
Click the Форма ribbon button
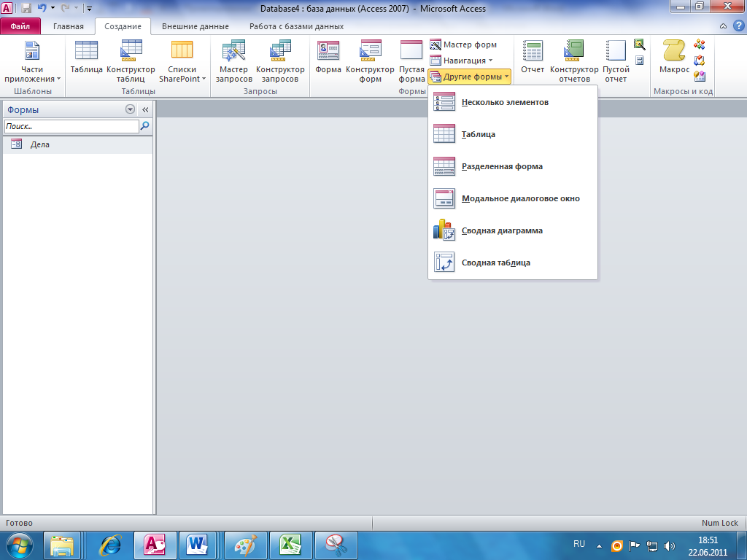328,57
